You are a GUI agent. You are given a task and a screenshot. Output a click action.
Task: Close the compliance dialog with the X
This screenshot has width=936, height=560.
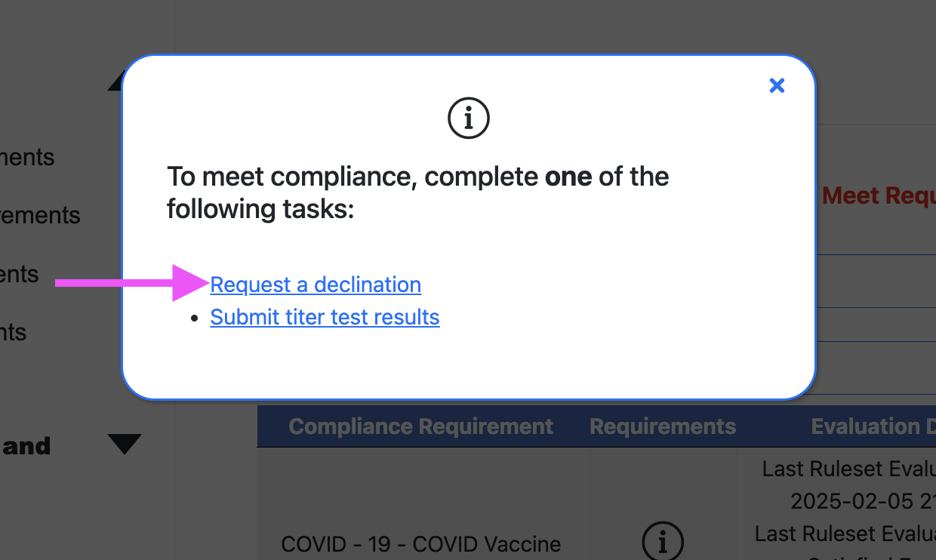click(777, 86)
